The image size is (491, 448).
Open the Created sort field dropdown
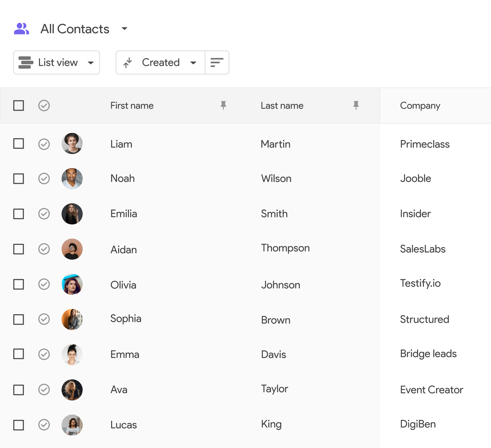tap(160, 62)
